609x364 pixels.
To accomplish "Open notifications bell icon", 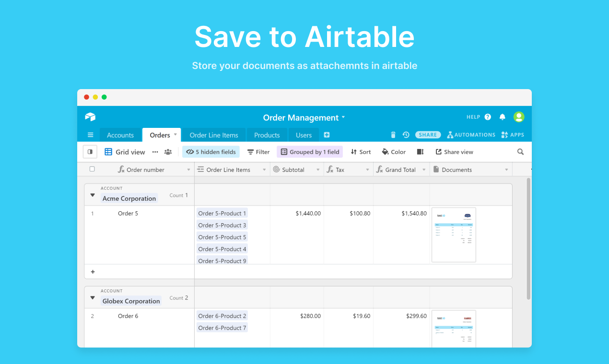I will (x=503, y=117).
